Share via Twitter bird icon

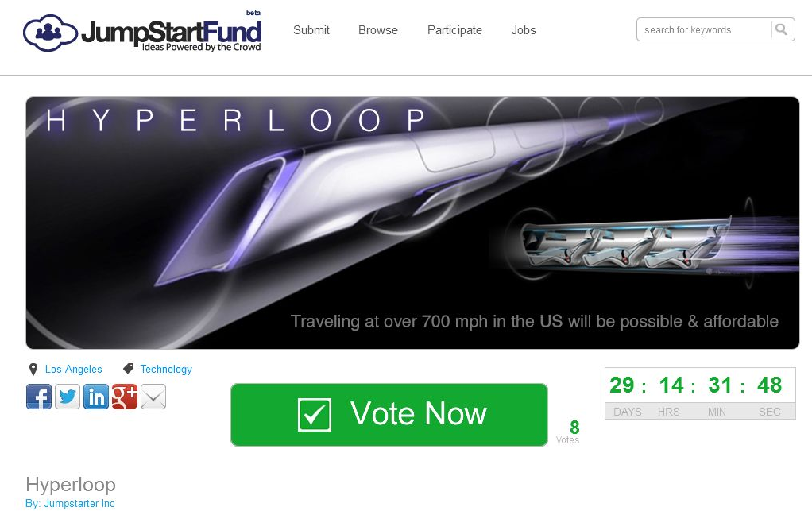click(x=68, y=397)
